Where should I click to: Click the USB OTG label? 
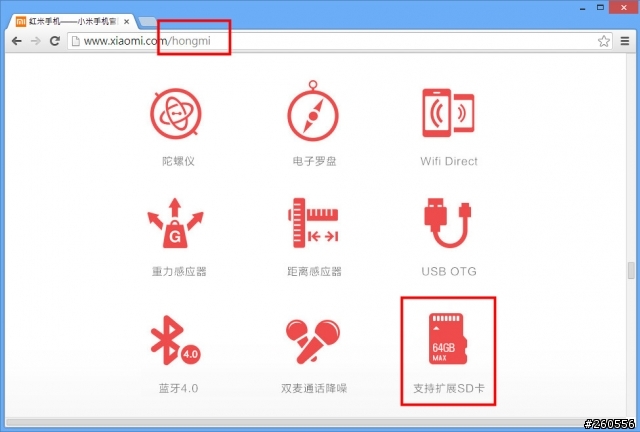tap(449, 272)
